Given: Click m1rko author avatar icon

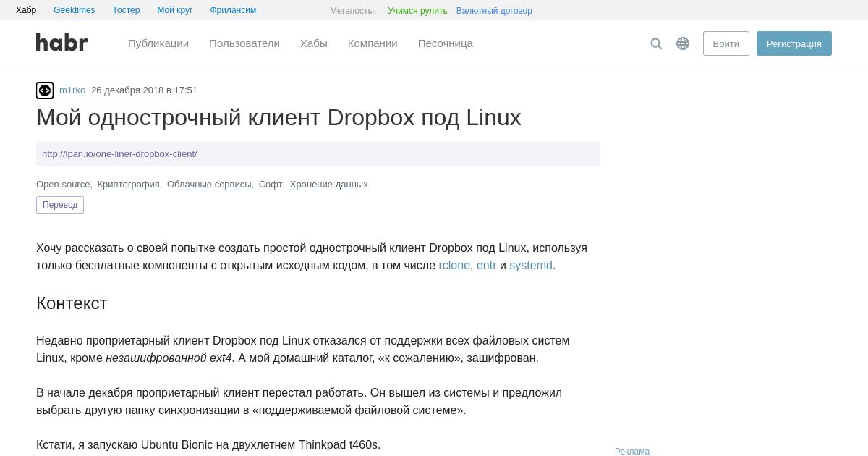Looking at the screenshot, I should (45, 90).
